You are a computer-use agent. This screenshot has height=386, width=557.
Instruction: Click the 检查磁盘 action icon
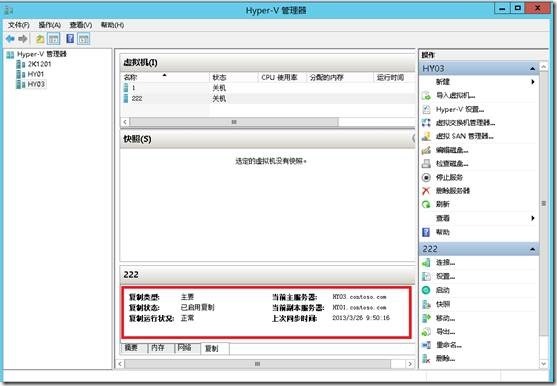[426, 164]
